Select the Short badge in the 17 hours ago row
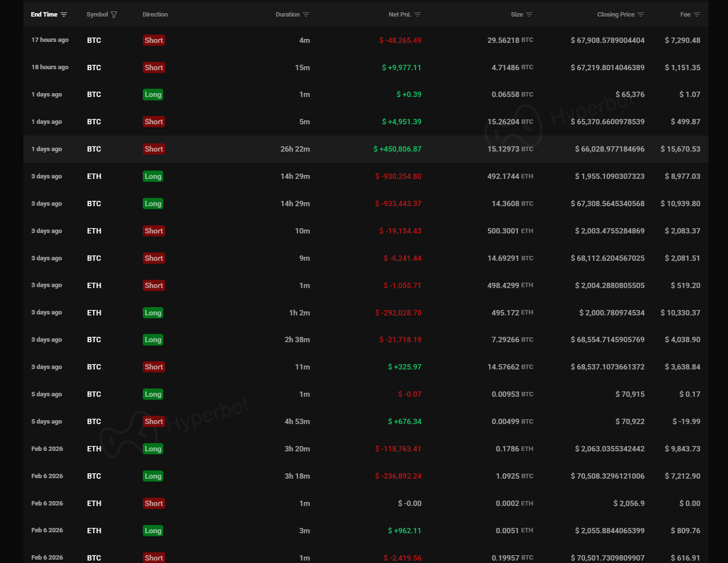Image resolution: width=728 pixels, height=563 pixels. pyautogui.click(x=153, y=40)
